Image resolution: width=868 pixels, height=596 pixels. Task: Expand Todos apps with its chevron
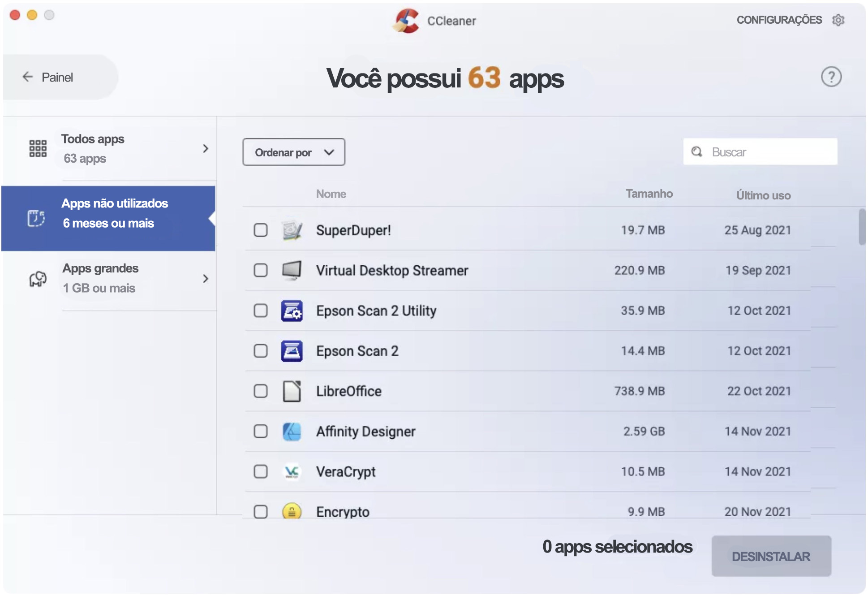pyautogui.click(x=206, y=148)
